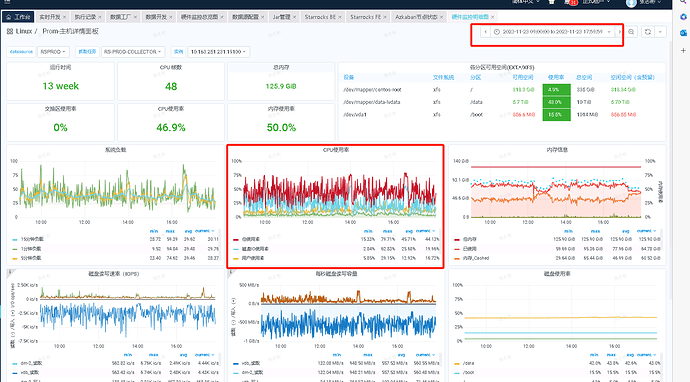Switch to the Starrocks FE tab

365,17
